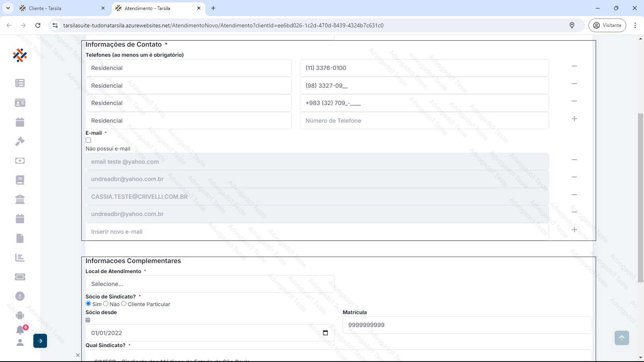Open date picker for Sócio desde

[325, 333]
